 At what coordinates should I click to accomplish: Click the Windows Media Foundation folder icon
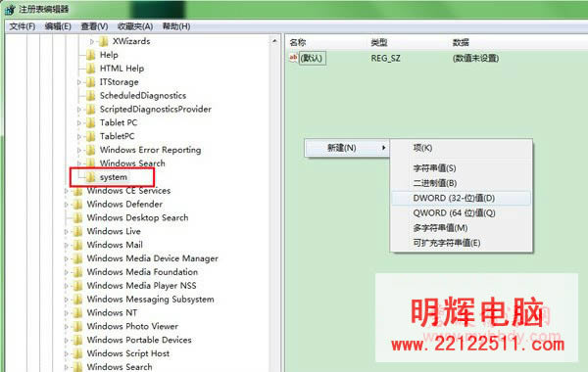click(77, 272)
